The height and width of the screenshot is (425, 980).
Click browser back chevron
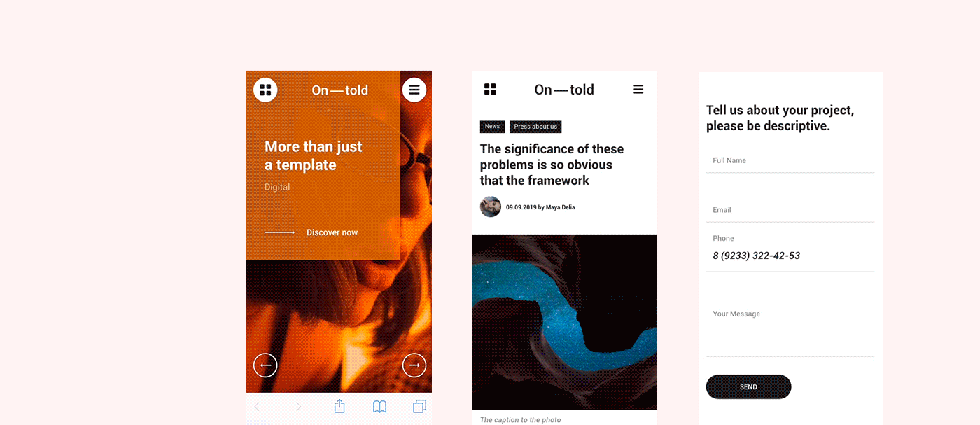point(257,407)
